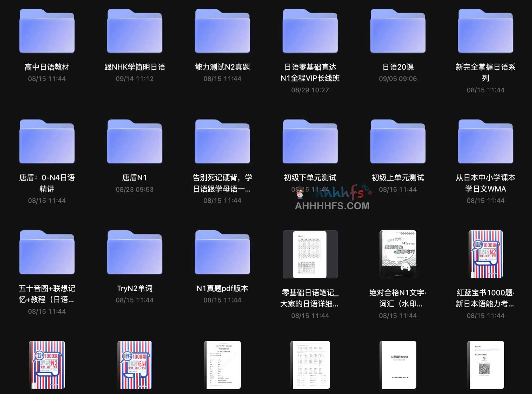532x394 pixels.
Task: Open the 日语零基础直达N1全程VIP长线班 folder
Action: [310, 32]
